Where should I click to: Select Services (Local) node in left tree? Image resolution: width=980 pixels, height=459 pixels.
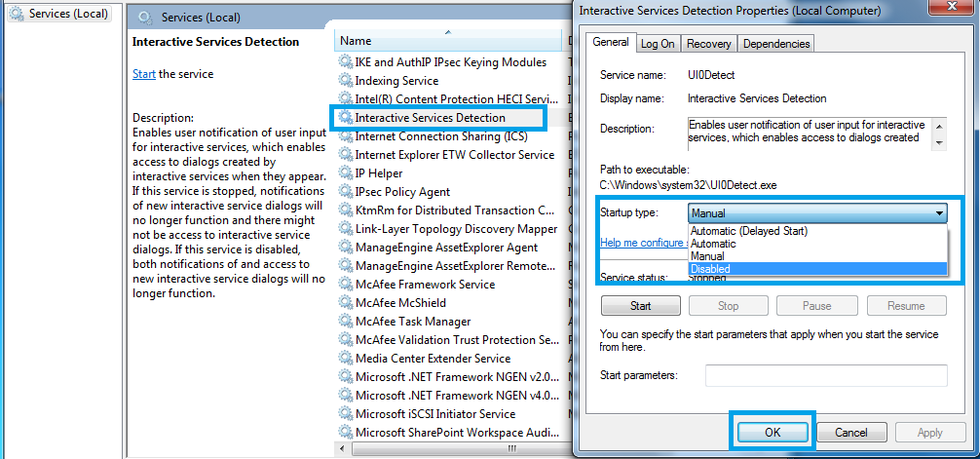[59, 13]
